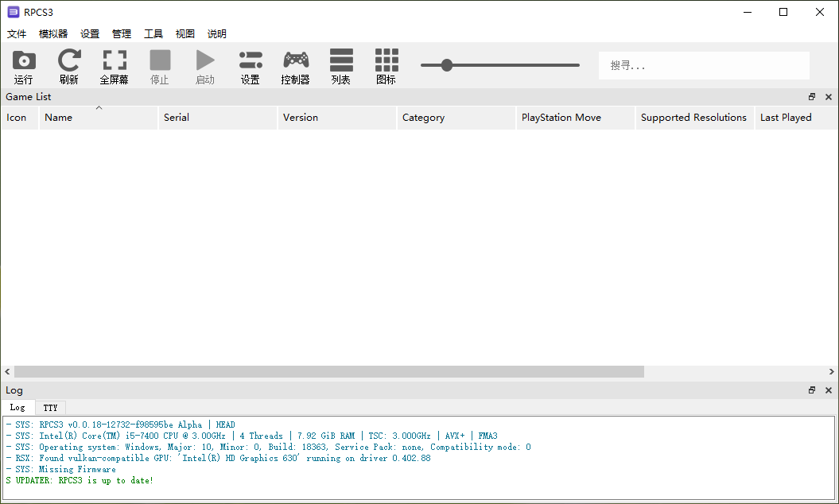Close the Game List panel
The width and height of the screenshot is (839, 504).
(x=829, y=97)
